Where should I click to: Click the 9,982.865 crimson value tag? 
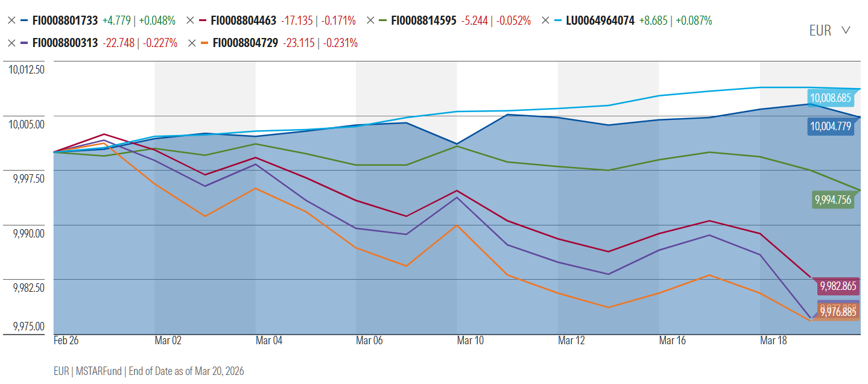click(837, 286)
